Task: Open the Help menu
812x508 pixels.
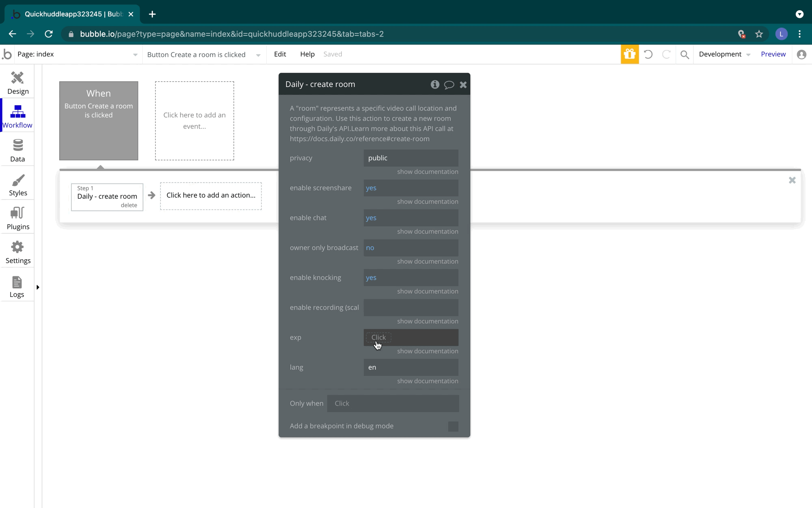Action: 307,54
